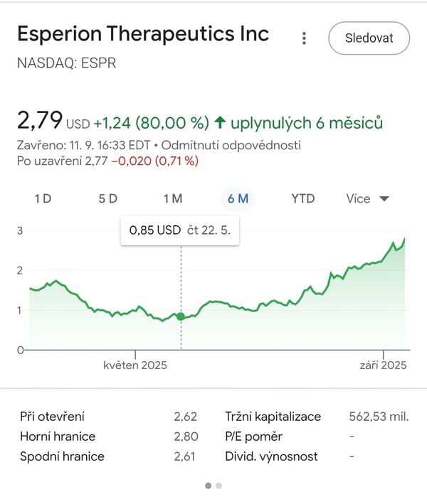The width and height of the screenshot is (427, 504).
Task: Click the green upward arrow icon
Action: click(x=220, y=123)
